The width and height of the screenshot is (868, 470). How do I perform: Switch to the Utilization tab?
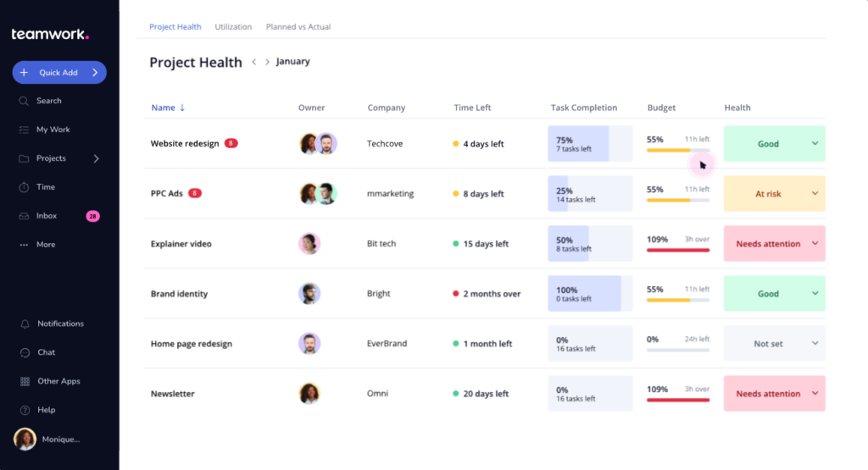(x=233, y=27)
